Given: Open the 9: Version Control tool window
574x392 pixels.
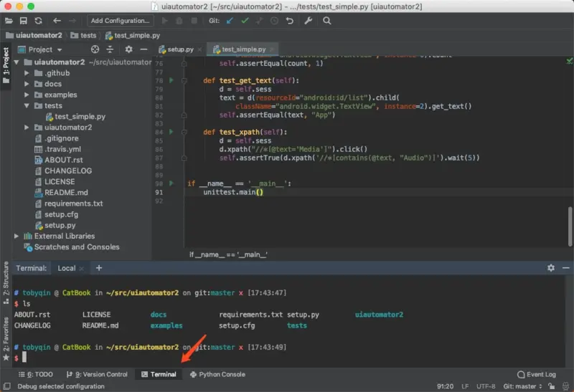Looking at the screenshot, I should pos(97,375).
